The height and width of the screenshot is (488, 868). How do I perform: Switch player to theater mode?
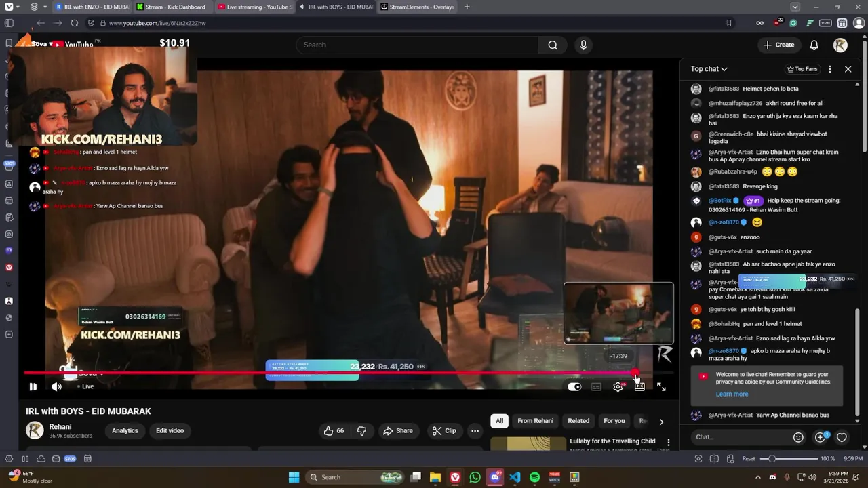(x=639, y=387)
